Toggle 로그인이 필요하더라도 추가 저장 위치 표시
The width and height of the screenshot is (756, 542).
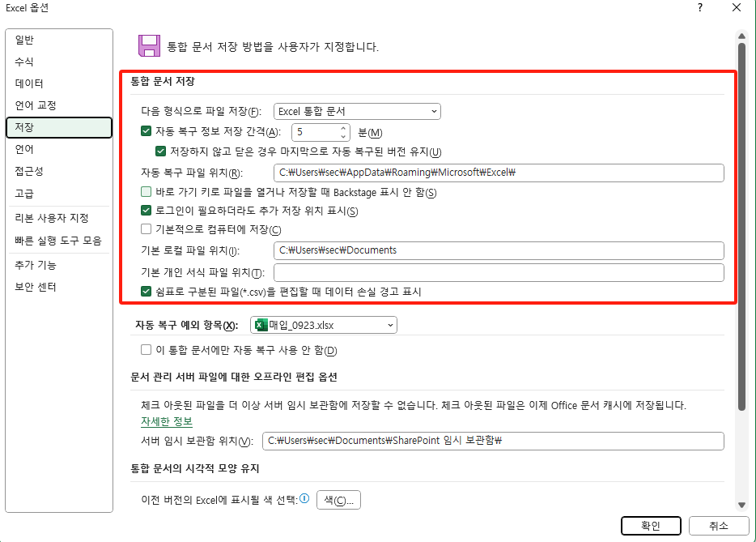coord(146,211)
